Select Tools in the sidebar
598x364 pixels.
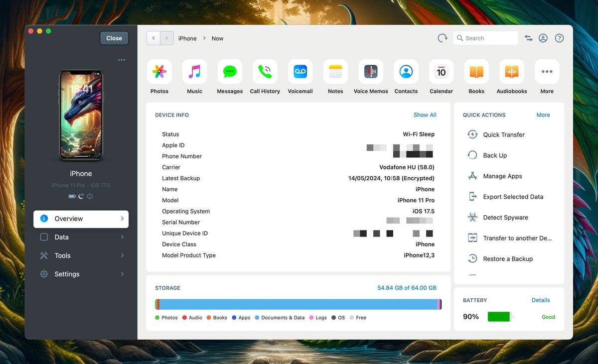click(x=81, y=255)
